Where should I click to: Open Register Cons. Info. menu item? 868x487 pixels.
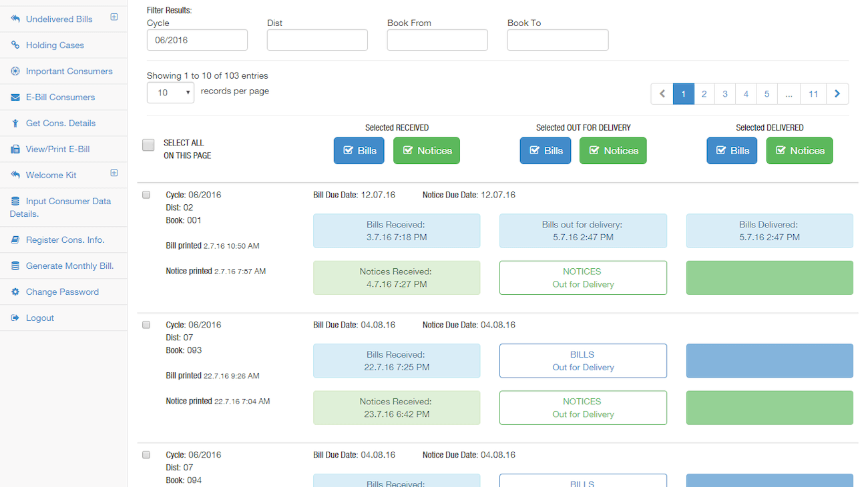click(x=65, y=240)
